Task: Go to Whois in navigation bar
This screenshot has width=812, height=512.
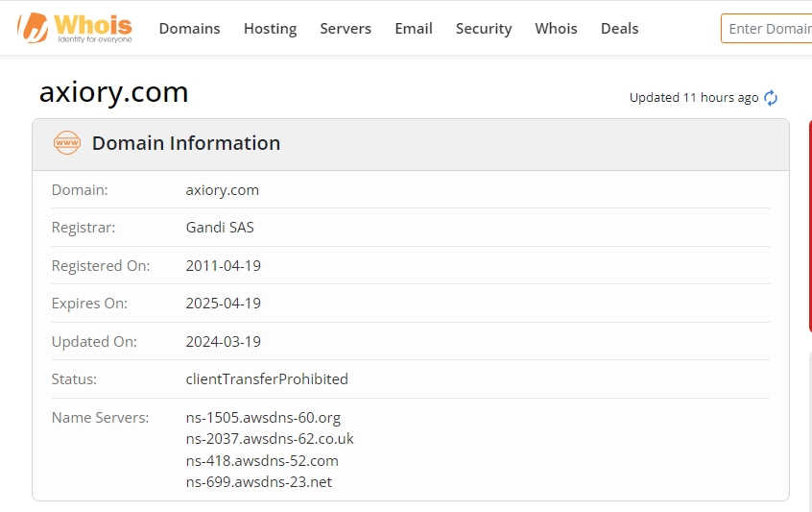Action: (x=557, y=29)
